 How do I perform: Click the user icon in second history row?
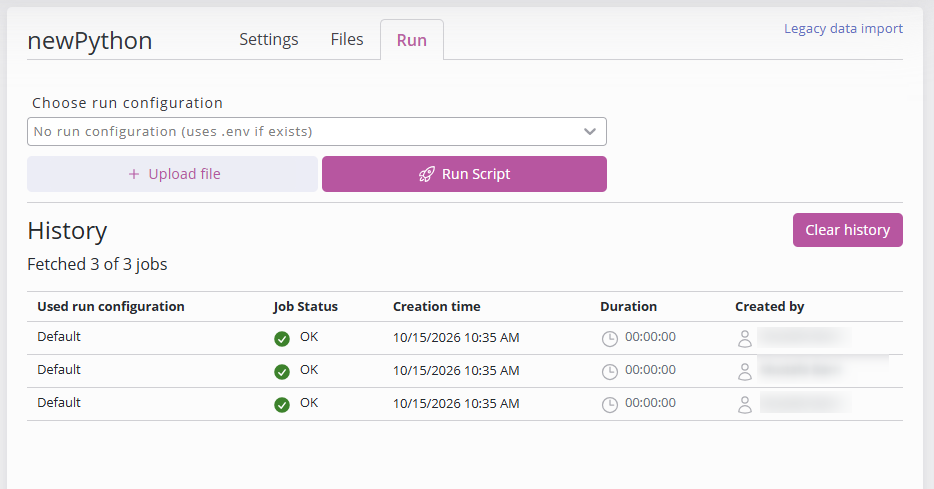[745, 372]
